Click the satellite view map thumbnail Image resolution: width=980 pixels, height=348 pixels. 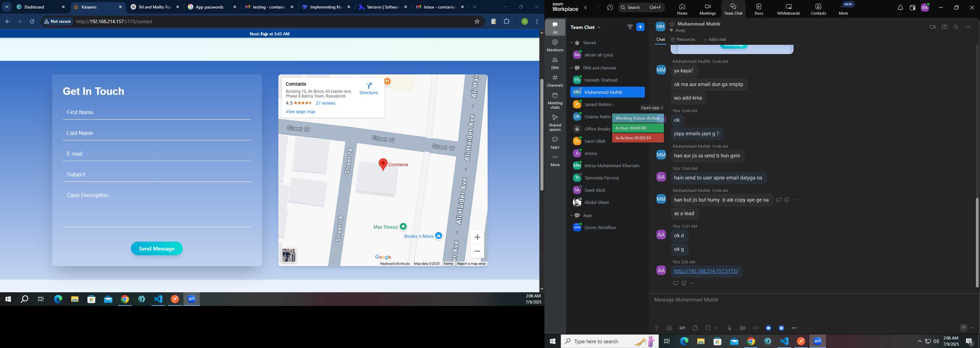pos(289,255)
